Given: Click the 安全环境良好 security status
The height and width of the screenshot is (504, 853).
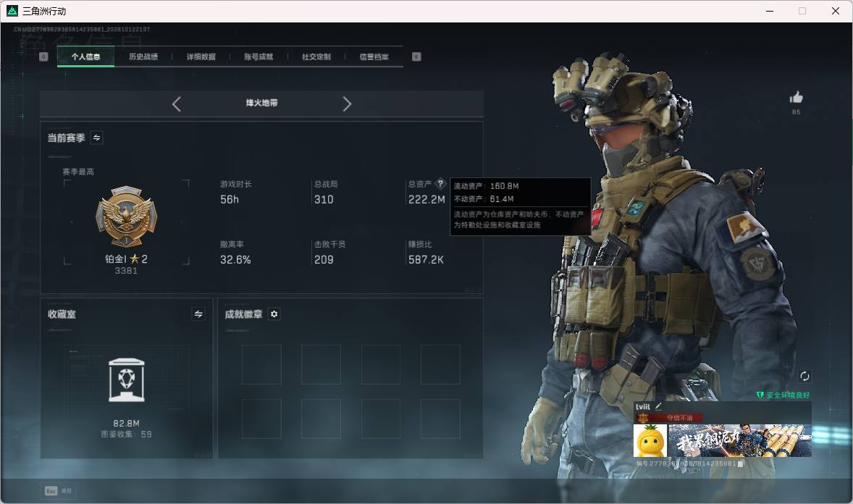Looking at the screenshot, I should pyautogui.click(x=783, y=395).
